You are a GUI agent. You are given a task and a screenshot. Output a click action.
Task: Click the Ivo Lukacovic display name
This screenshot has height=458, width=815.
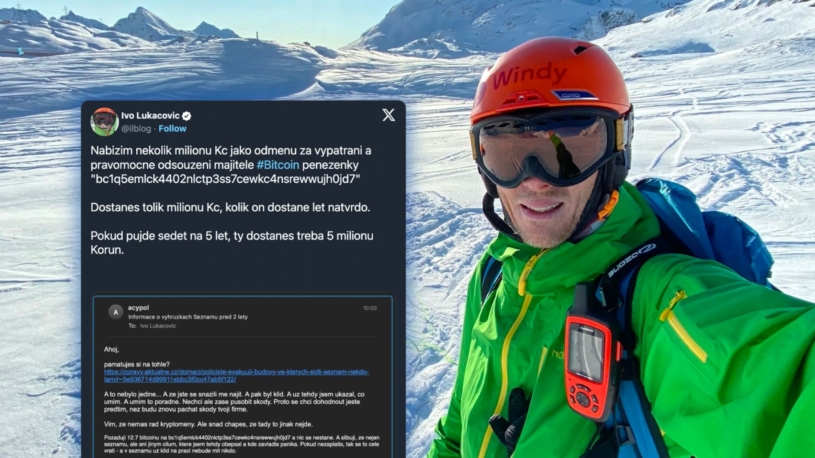click(x=150, y=116)
